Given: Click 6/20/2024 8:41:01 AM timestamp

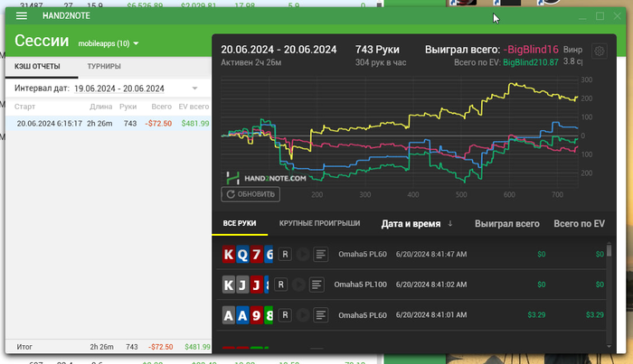Looking at the screenshot, I should click(x=431, y=315).
